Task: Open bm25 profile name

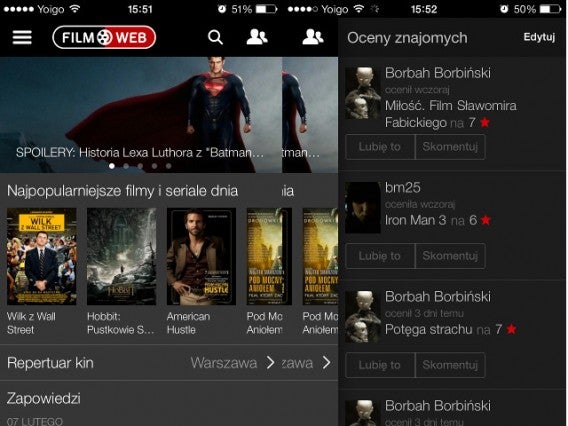Action: [x=402, y=188]
